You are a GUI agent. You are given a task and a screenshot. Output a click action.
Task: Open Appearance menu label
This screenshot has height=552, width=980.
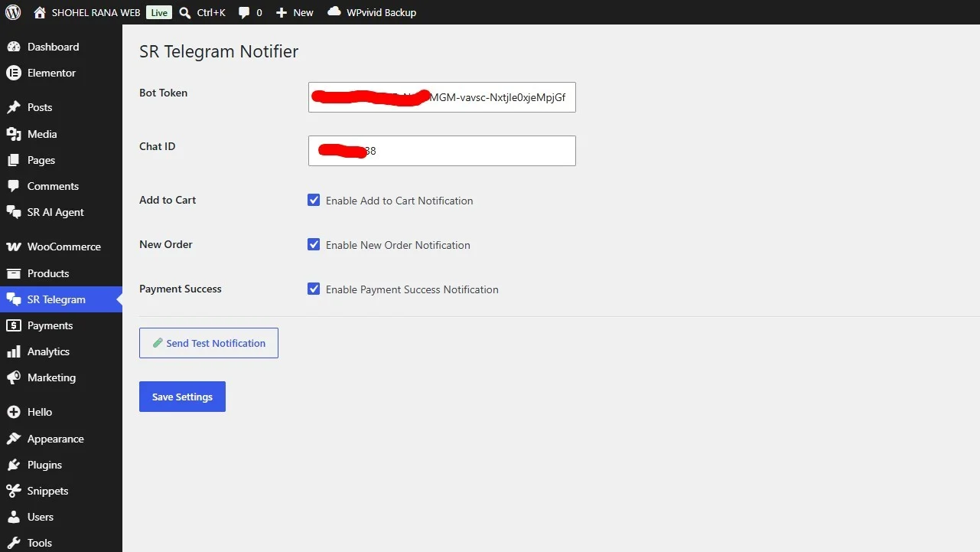[55, 439]
